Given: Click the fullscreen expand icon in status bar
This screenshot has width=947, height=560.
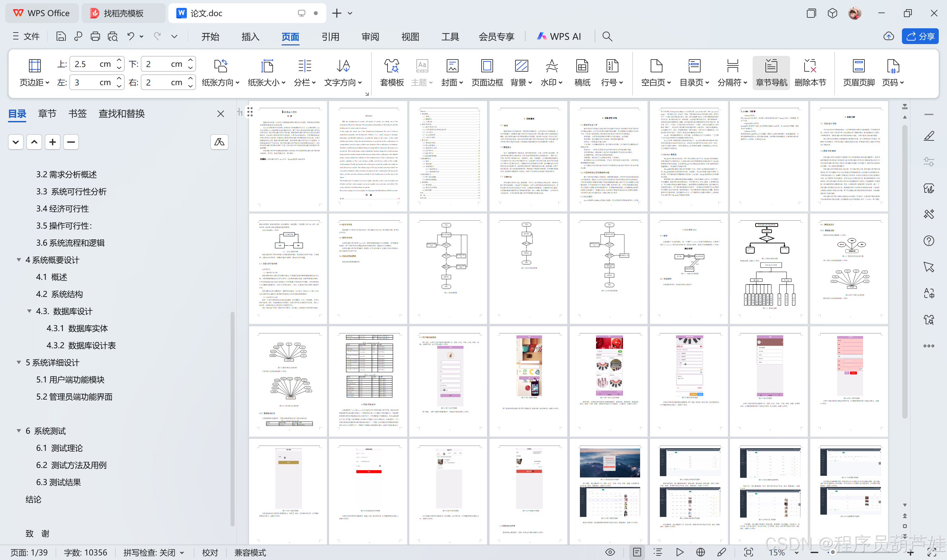Looking at the screenshot, I should pyautogui.click(x=932, y=552).
